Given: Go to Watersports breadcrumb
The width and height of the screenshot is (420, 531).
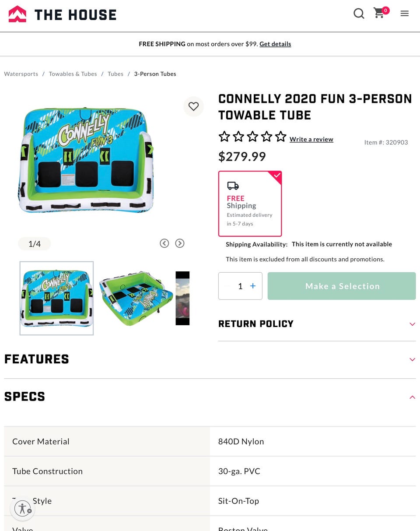Looking at the screenshot, I should click(21, 74).
